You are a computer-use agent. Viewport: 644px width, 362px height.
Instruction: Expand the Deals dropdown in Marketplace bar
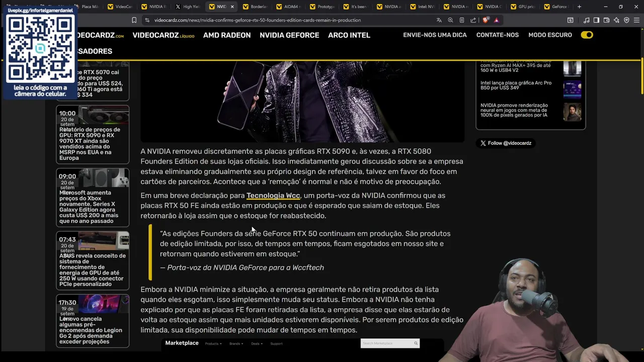257,344
